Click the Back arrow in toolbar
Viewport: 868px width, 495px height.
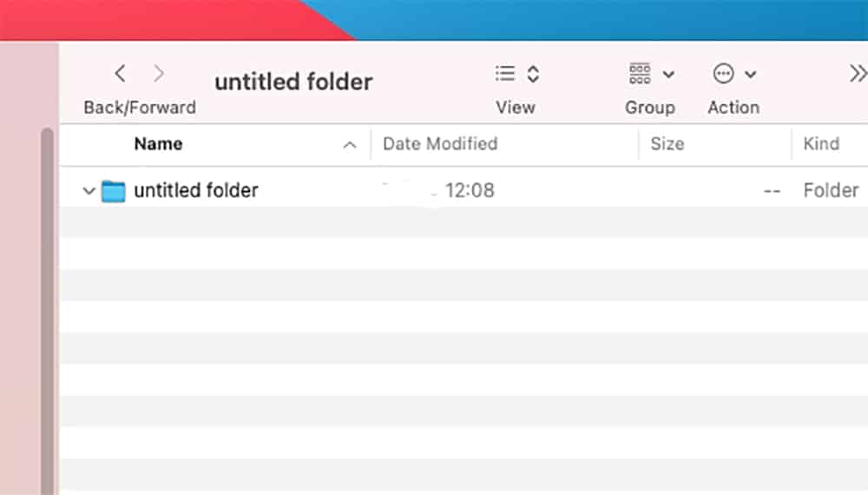pos(120,74)
